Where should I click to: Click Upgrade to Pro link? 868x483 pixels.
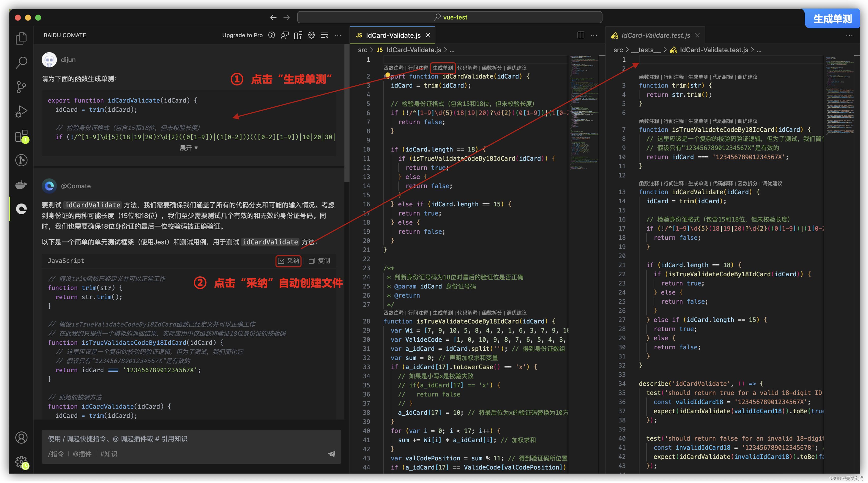[x=242, y=35]
